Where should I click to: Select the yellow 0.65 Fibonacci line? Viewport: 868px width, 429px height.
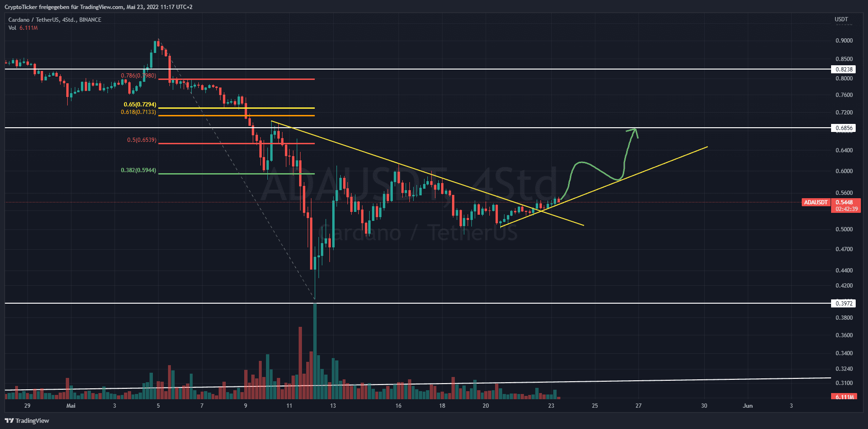(x=236, y=108)
